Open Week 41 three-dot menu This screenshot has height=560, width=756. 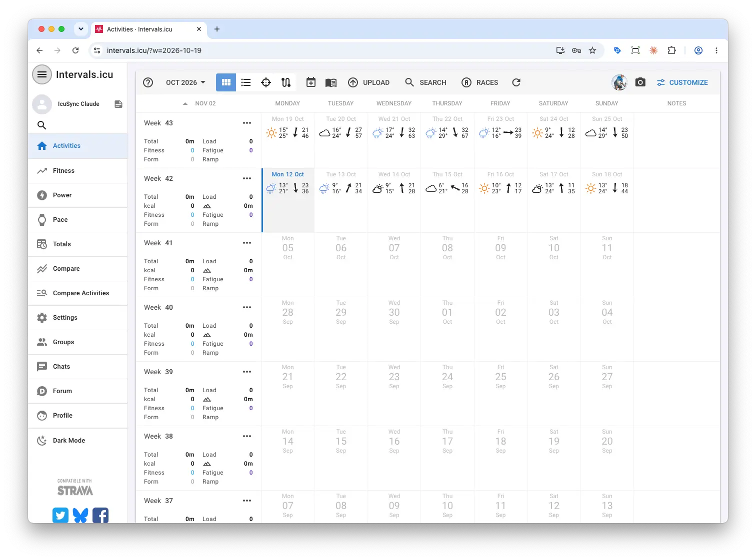coord(247,243)
